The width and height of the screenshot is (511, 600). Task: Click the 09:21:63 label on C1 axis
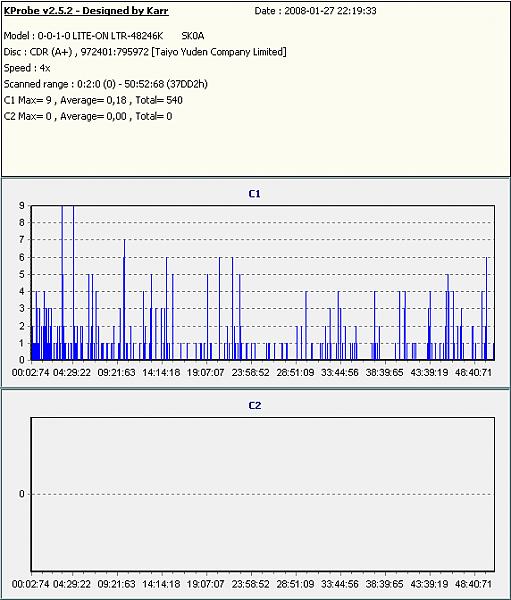[x=116, y=372]
